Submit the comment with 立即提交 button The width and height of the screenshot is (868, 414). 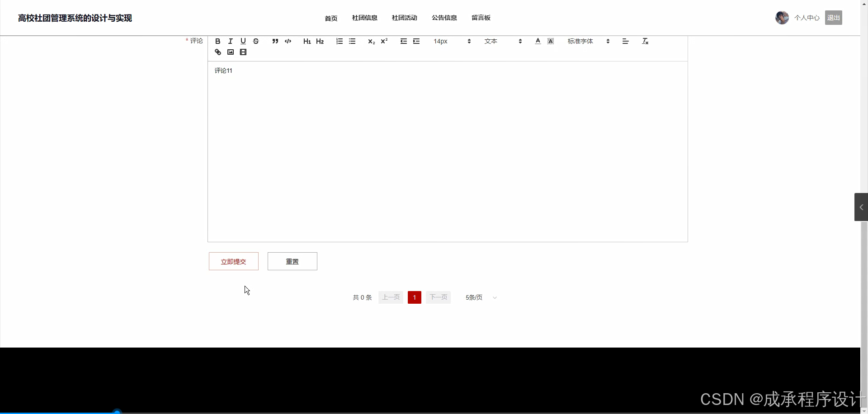point(233,261)
